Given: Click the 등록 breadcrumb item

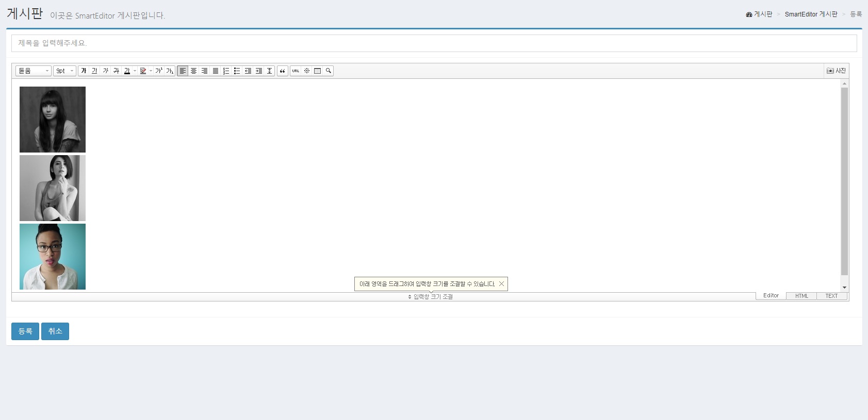Looking at the screenshot, I should pyautogui.click(x=856, y=14).
